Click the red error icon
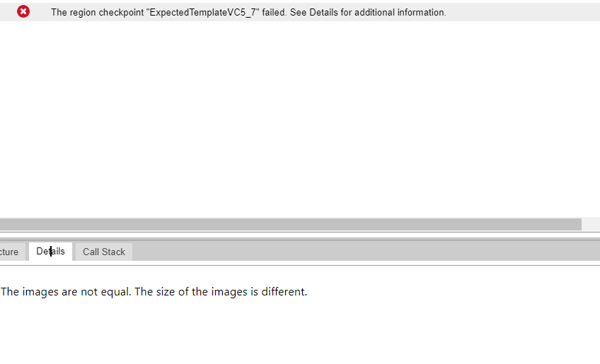Image resolution: width=600 pixels, height=364 pixels. tap(23, 11)
